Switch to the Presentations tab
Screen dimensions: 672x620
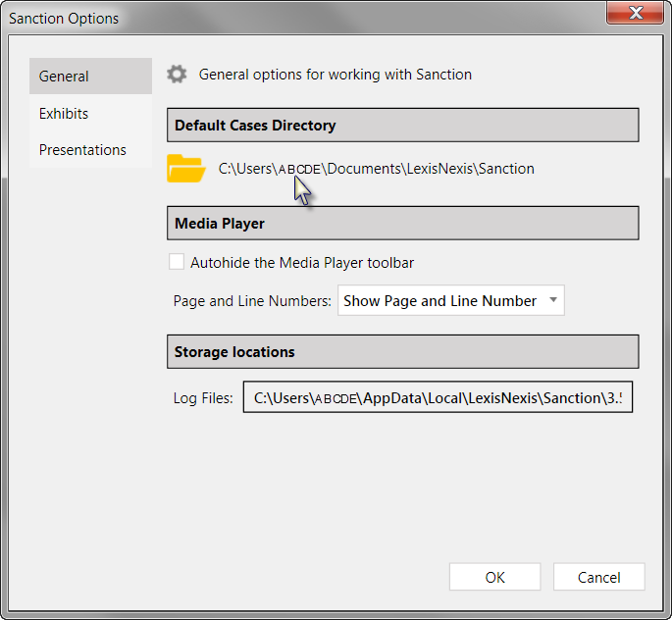pos(90,149)
